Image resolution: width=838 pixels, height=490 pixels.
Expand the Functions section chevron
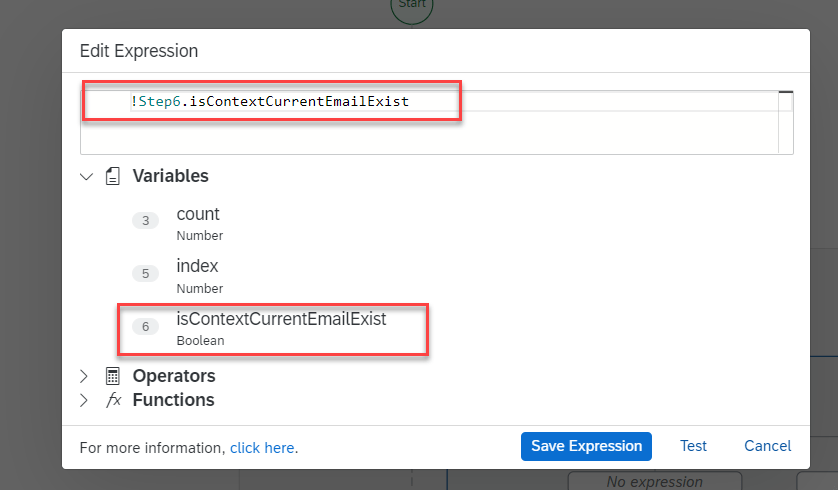click(86, 400)
